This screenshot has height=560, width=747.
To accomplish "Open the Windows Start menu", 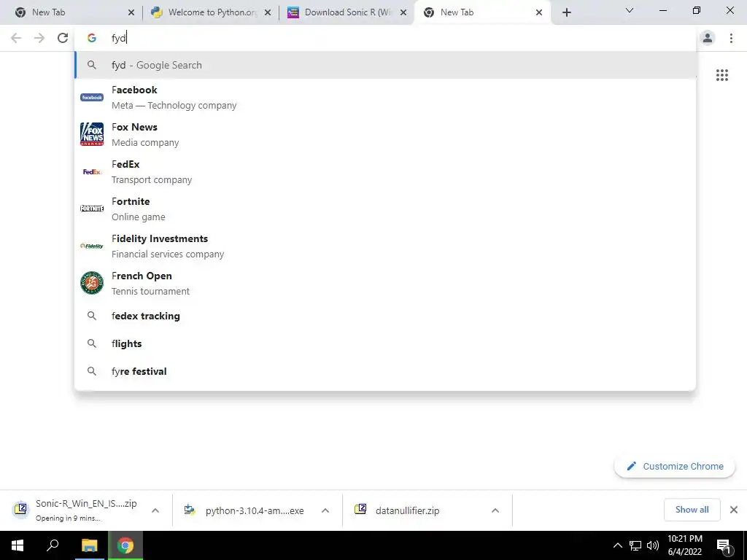I will [x=18, y=545].
